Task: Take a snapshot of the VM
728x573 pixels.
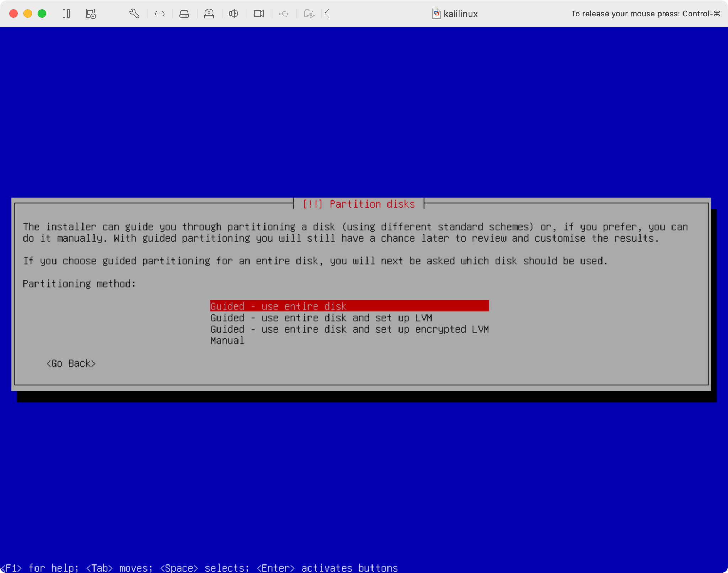Action: [x=90, y=14]
